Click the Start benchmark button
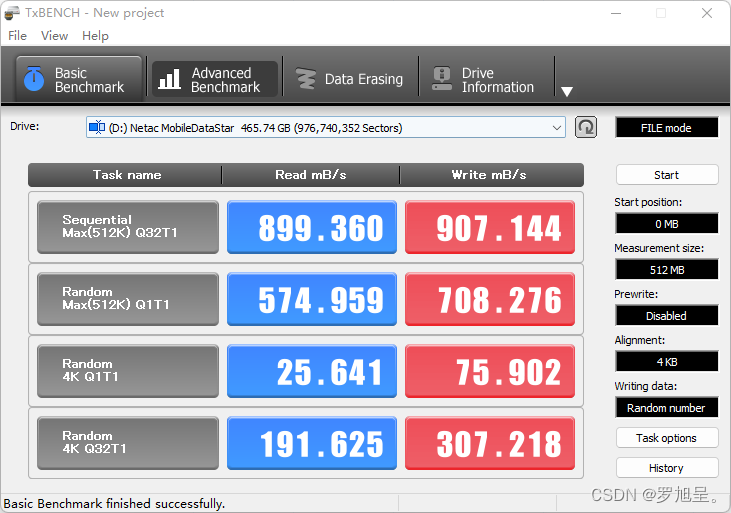 667,175
